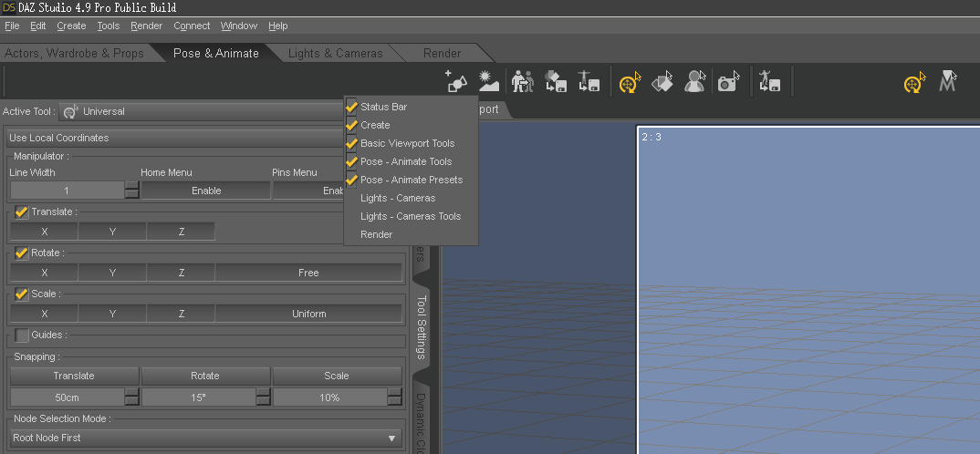Click the Rotate Free button

(308, 273)
